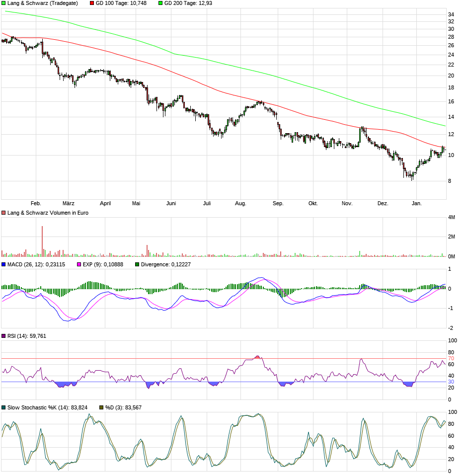The image size is (467, 476).
Task: Click the 'EXP (9): 0,10888' label
Action: click(103, 265)
